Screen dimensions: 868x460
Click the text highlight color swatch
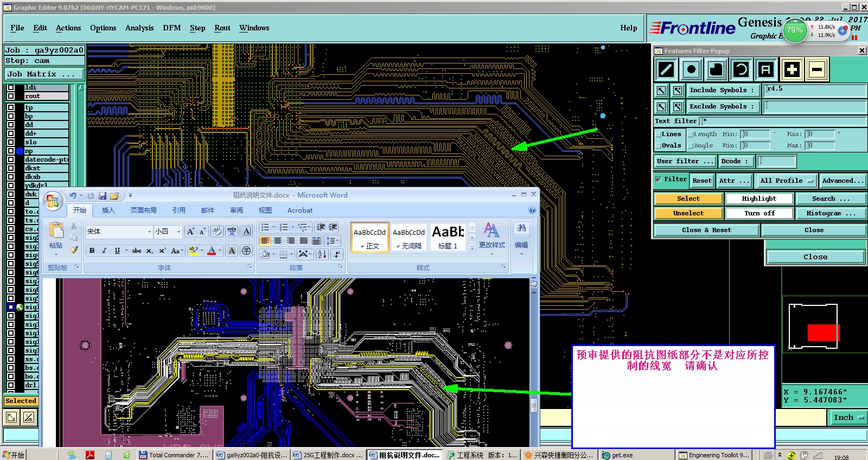(x=193, y=251)
